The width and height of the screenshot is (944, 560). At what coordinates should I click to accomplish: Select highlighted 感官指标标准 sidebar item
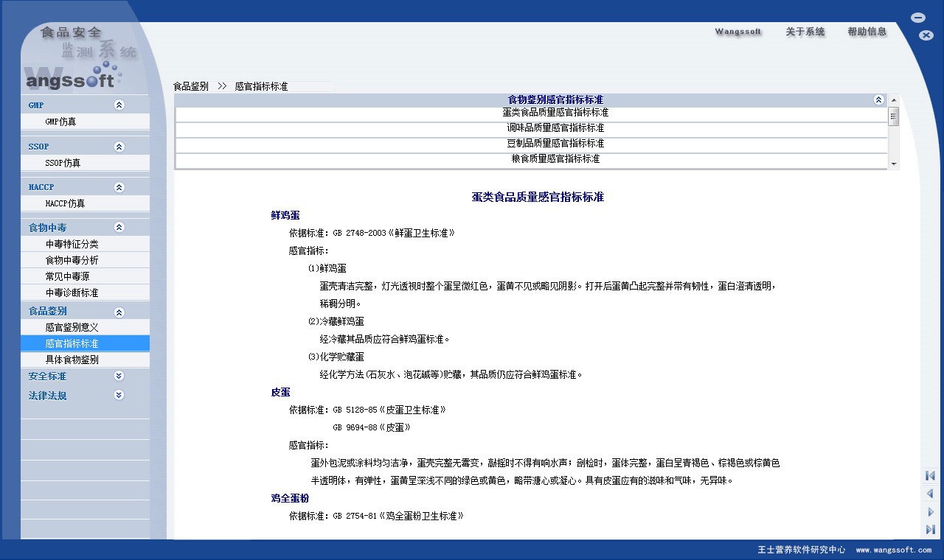coord(85,343)
